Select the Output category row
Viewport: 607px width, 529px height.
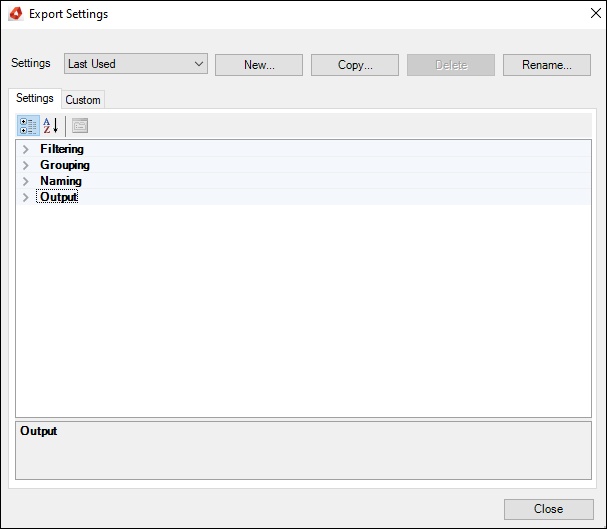(x=304, y=197)
